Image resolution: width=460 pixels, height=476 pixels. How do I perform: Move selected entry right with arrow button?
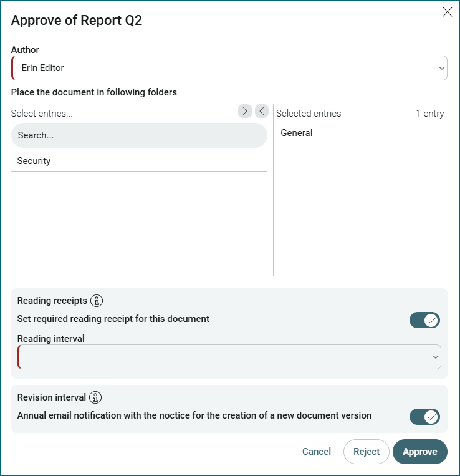click(x=245, y=111)
